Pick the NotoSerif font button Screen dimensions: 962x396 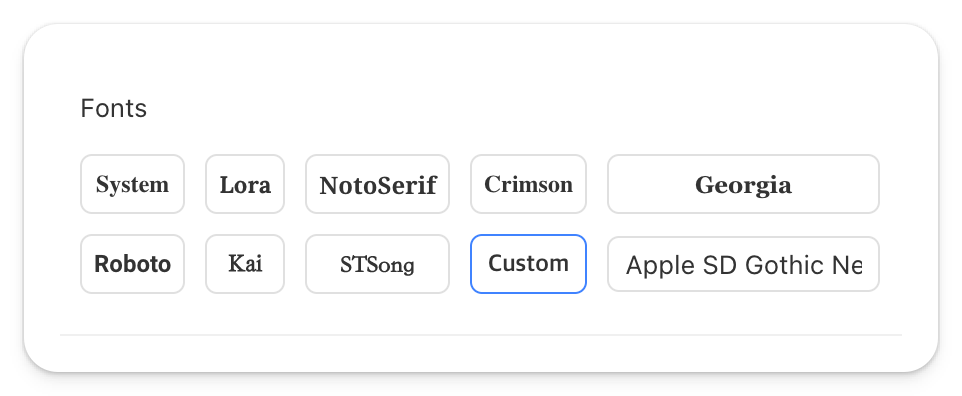377,184
